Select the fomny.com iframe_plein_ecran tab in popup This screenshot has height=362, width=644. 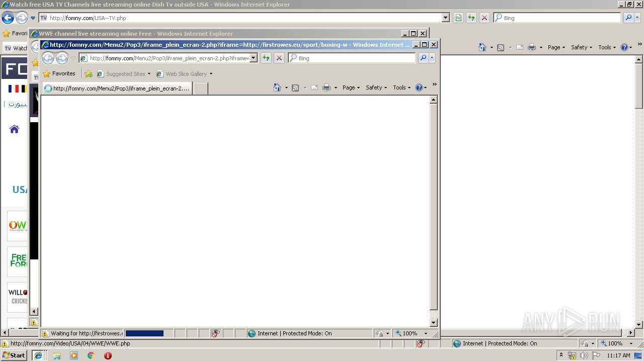(117, 88)
